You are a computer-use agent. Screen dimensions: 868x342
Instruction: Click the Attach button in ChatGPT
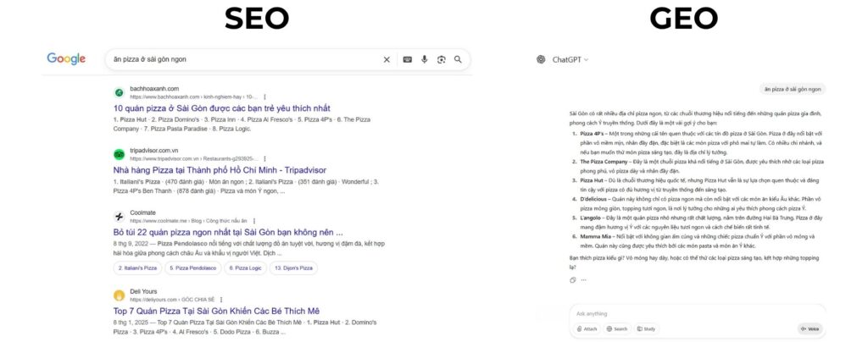click(587, 328)
